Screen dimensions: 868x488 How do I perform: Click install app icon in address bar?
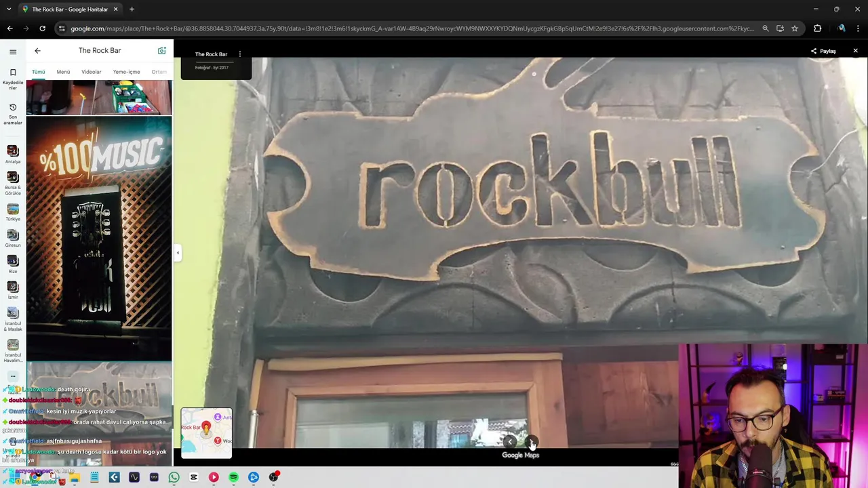780,28
